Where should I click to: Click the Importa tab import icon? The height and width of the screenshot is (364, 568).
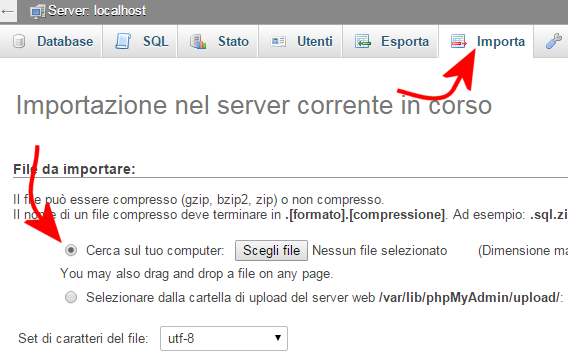(x=459, y=41)
